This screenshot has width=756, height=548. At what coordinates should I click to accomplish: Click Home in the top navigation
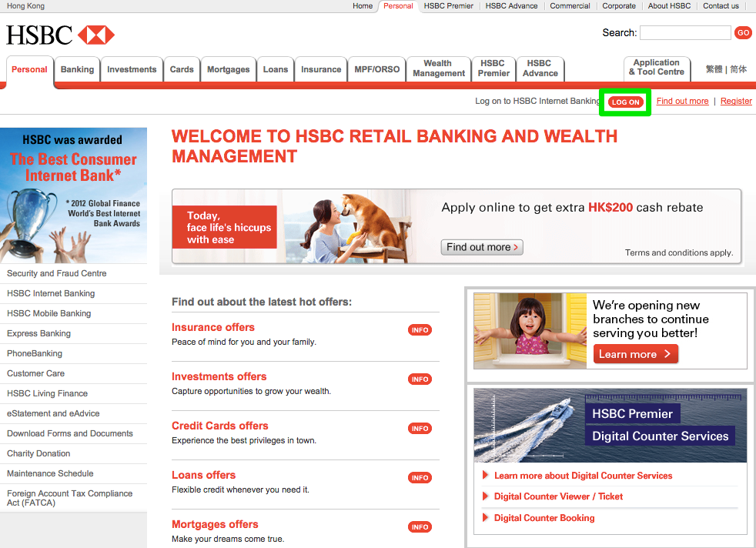363,6
